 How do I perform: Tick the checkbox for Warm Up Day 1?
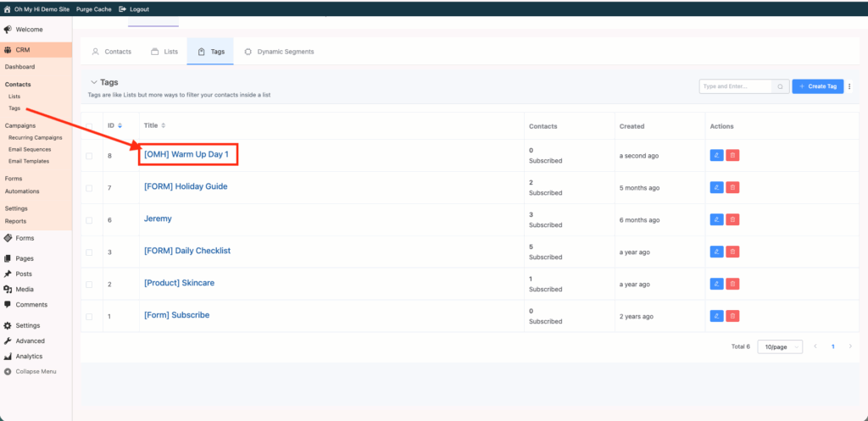[x=89, y=155]
